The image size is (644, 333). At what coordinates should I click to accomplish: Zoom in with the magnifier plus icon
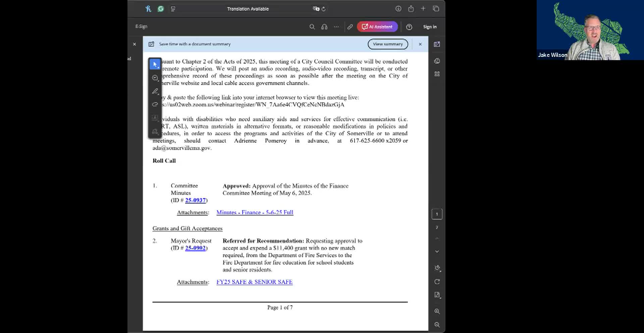point(437,312)
